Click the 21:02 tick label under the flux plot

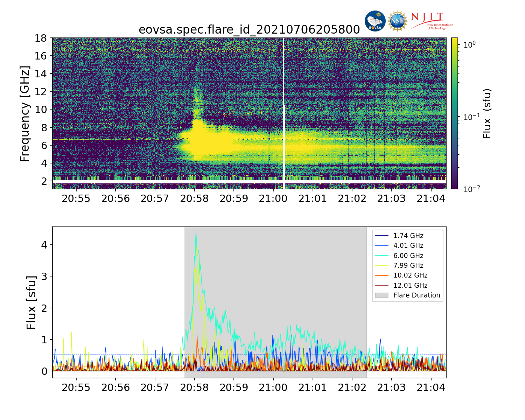coord(352,388)
